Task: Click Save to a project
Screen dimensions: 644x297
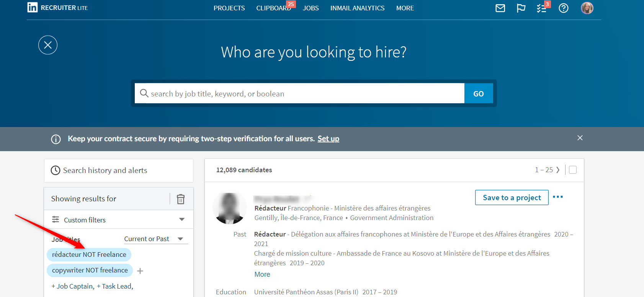Action: tap(512, 197)
